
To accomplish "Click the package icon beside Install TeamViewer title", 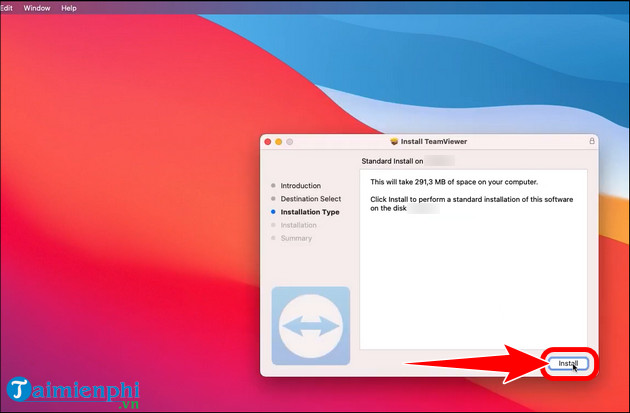I will pos(394,141).
